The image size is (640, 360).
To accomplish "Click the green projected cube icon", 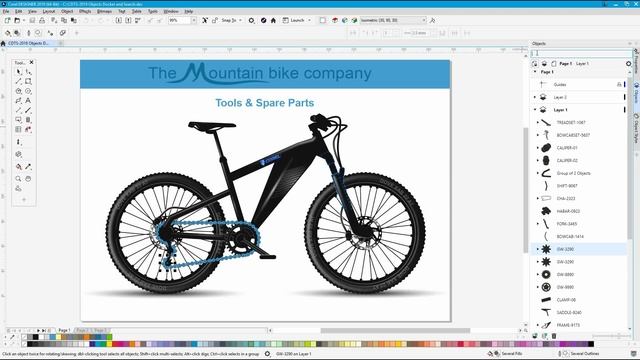I will 354,20.
